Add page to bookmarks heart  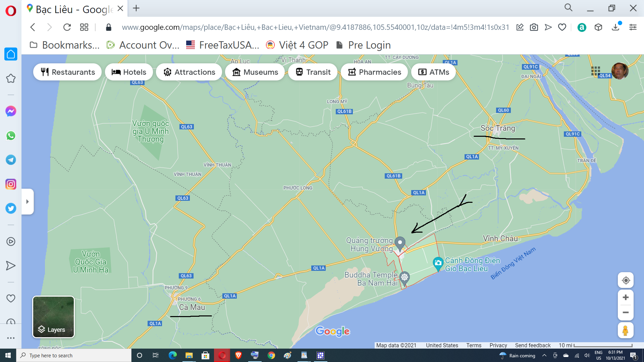562,27
